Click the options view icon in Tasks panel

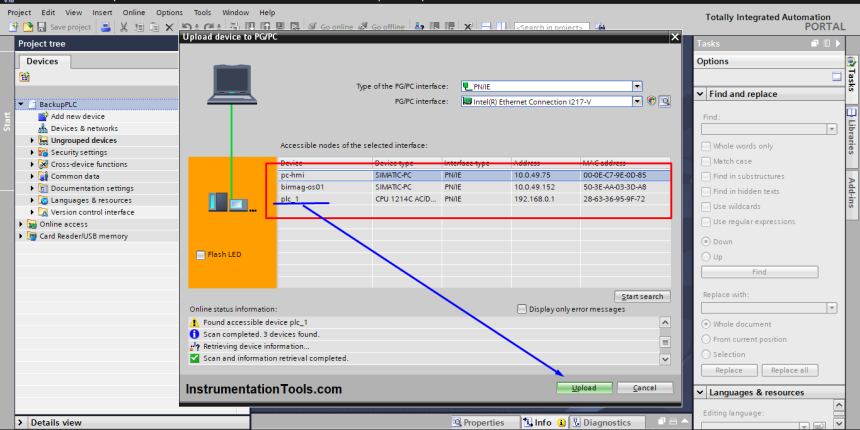click(x=836, y=77)
